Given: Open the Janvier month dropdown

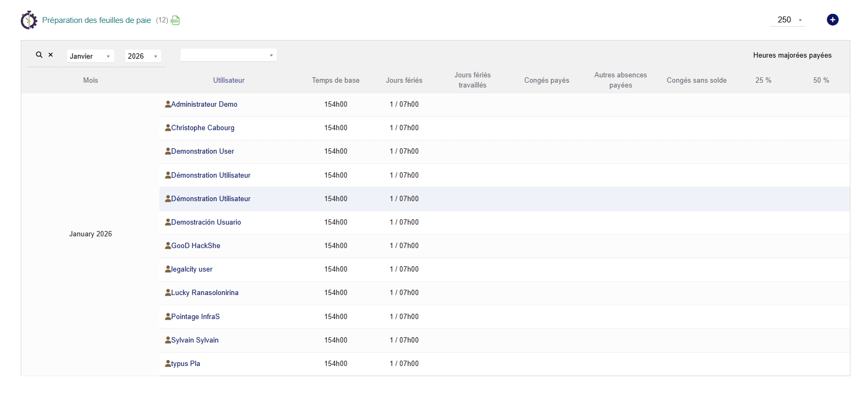Looking at the screenshot, I should coord(90,56).
